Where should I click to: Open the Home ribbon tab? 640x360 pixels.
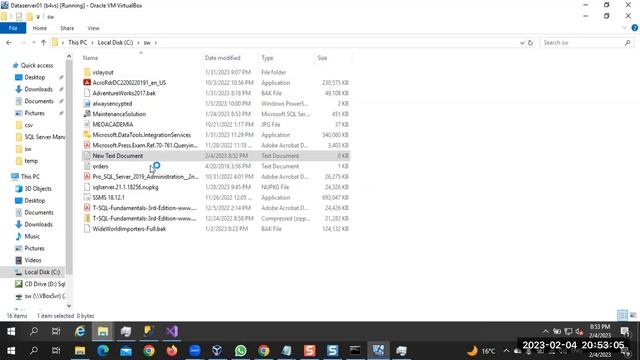[x=40, y=28]
